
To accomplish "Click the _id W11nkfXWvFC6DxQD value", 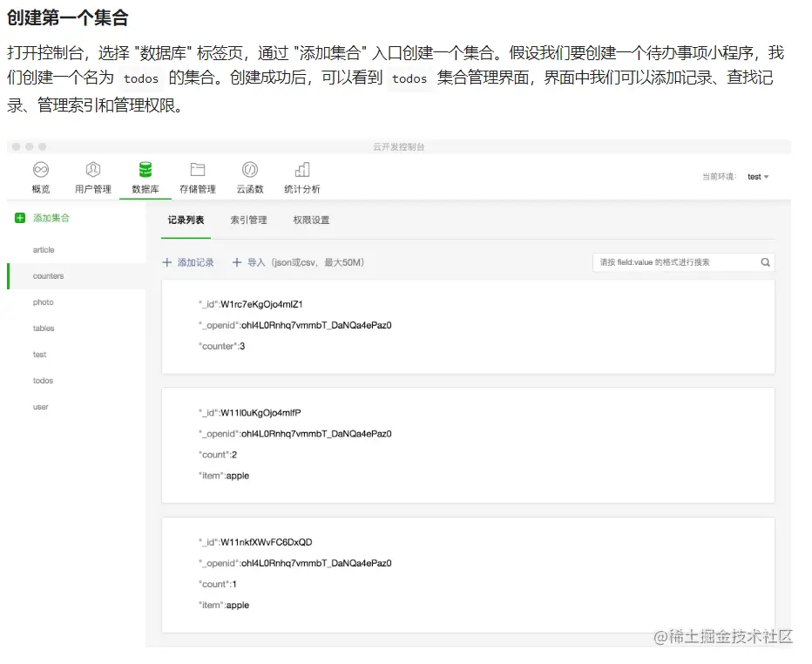I will pos(267,542).
